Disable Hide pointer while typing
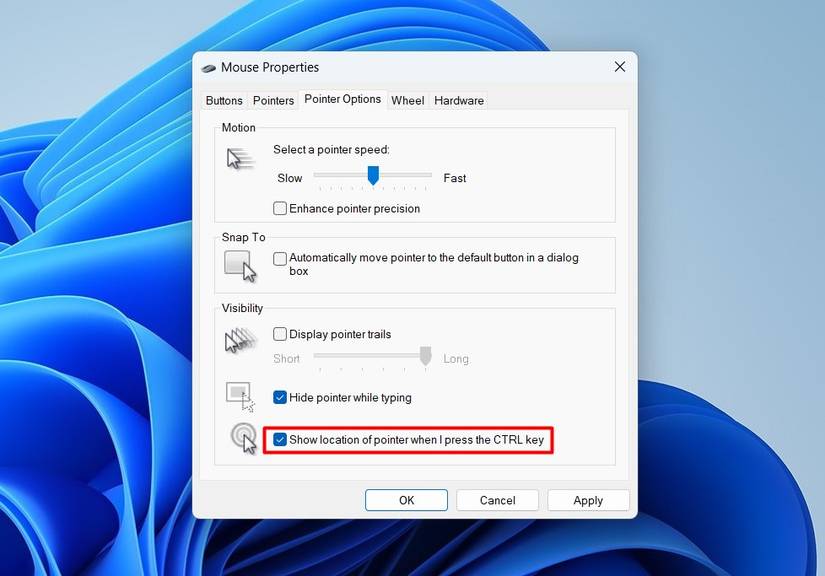This screenshot has height=576, width=825. click(280, 397)
